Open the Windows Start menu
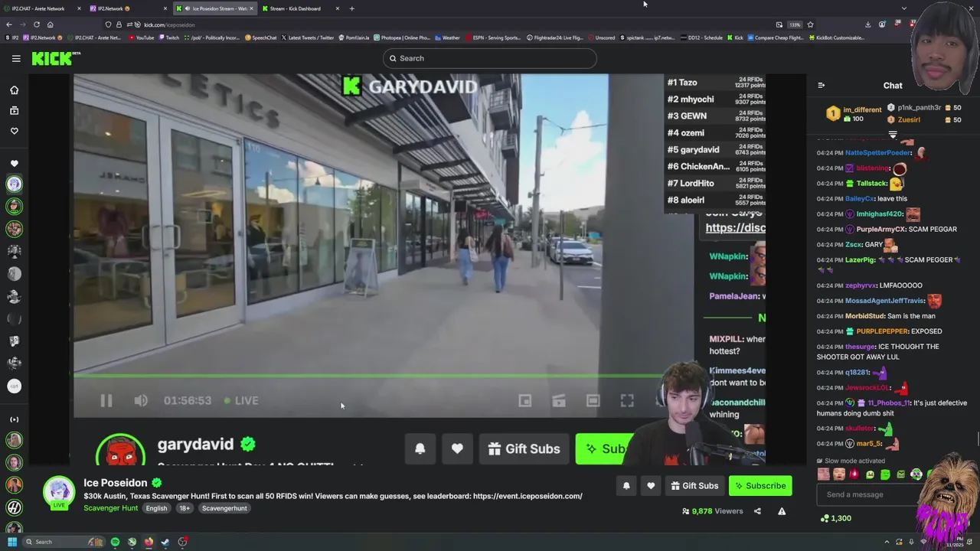 (x=11, y=542)
